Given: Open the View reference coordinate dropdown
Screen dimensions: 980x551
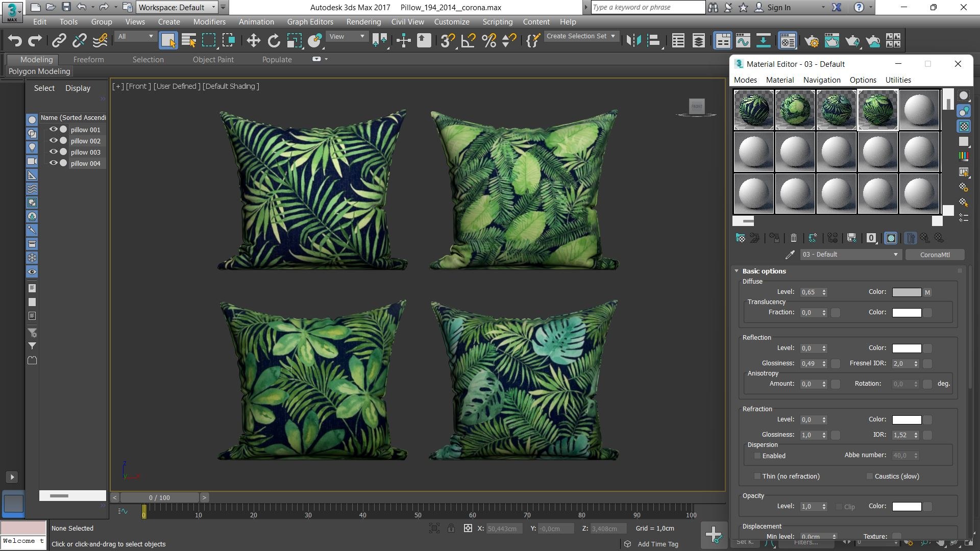Looking at the screenshot, I should [x=347, y=37].
